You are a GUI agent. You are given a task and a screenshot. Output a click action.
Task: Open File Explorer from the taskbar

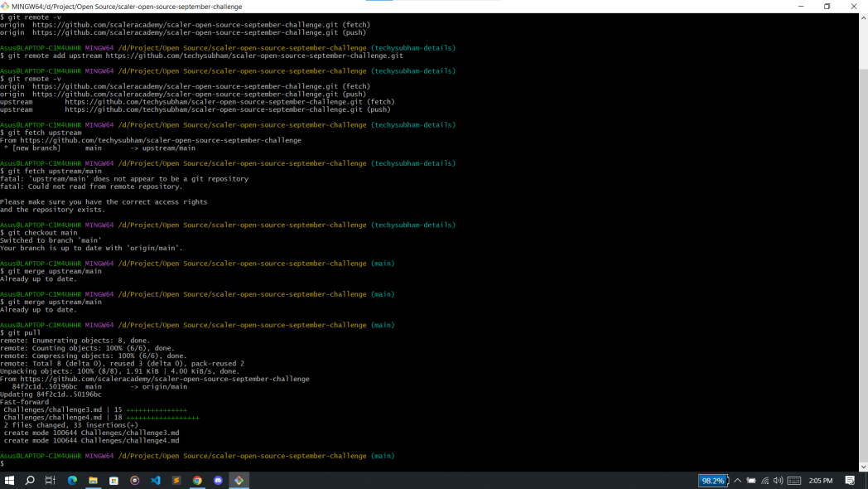93,480
